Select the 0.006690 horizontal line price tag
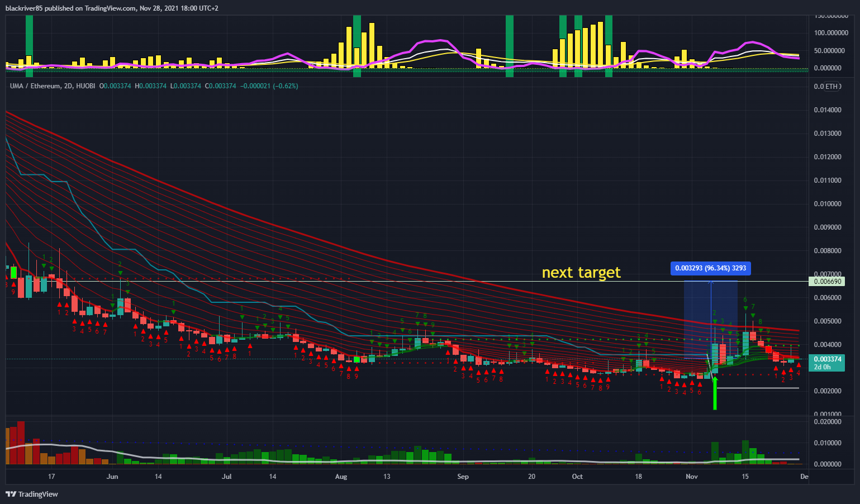The width and height of the screenshot is (860, 504). tap(827, 282)
